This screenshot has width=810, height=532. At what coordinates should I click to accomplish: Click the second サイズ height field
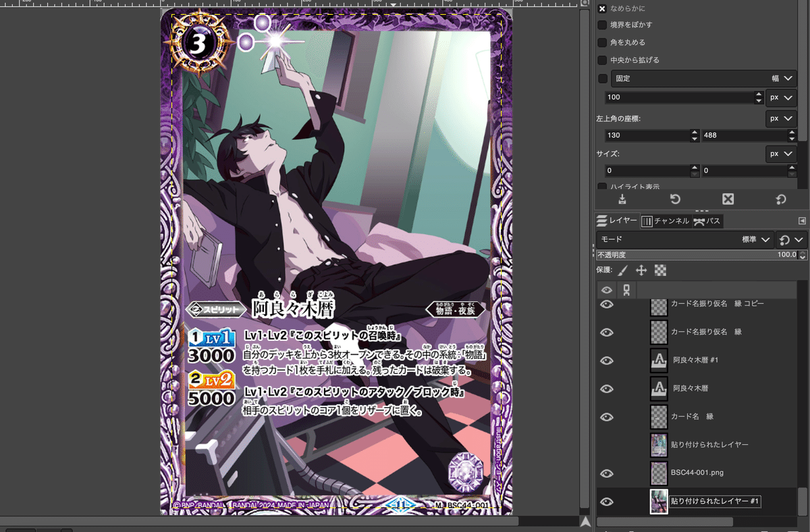click(x=745, y=171)
